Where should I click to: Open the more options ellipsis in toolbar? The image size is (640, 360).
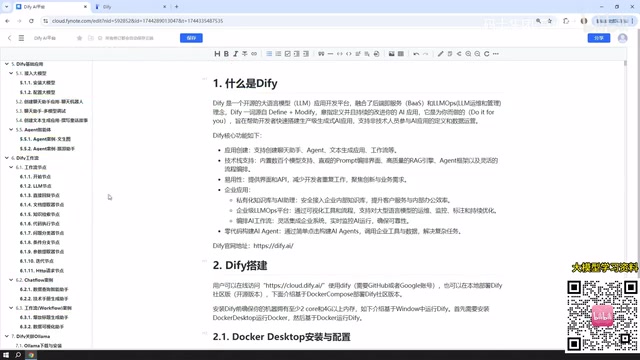pos(496,54)
